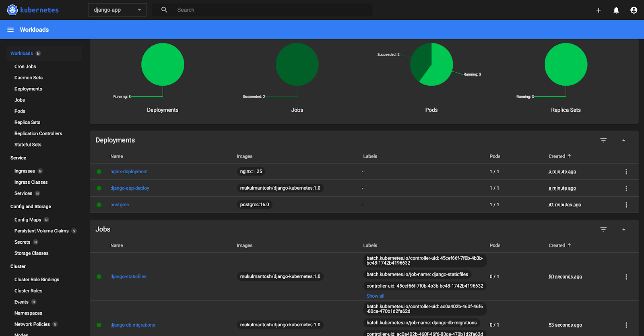Open the hamburger navigation menu

point(10,30)
